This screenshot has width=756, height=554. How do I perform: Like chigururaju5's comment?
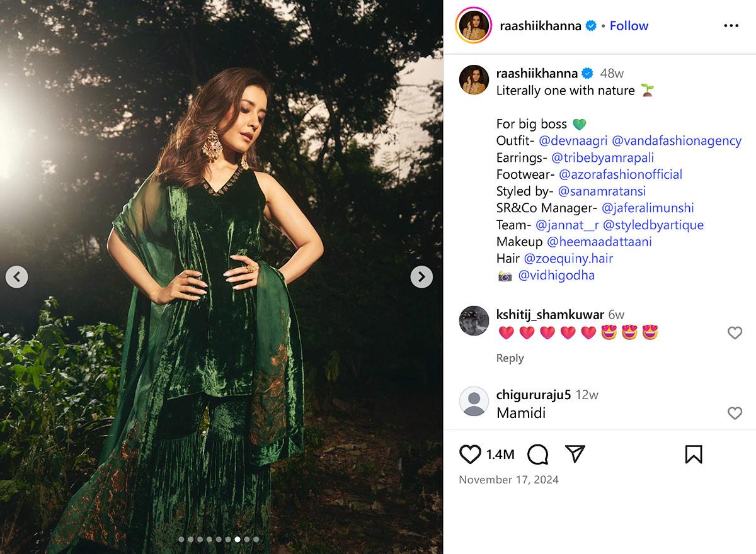coord(735,413)
